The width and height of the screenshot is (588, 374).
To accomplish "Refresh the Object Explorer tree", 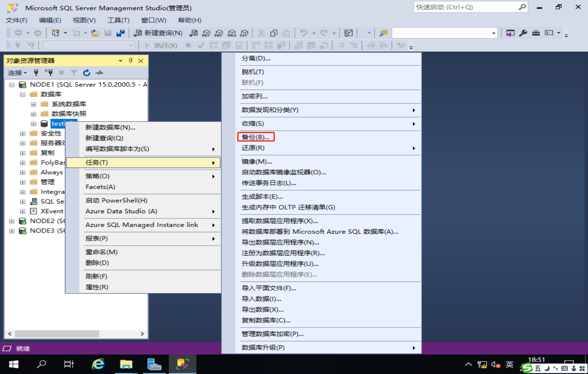I will (86, 73).
